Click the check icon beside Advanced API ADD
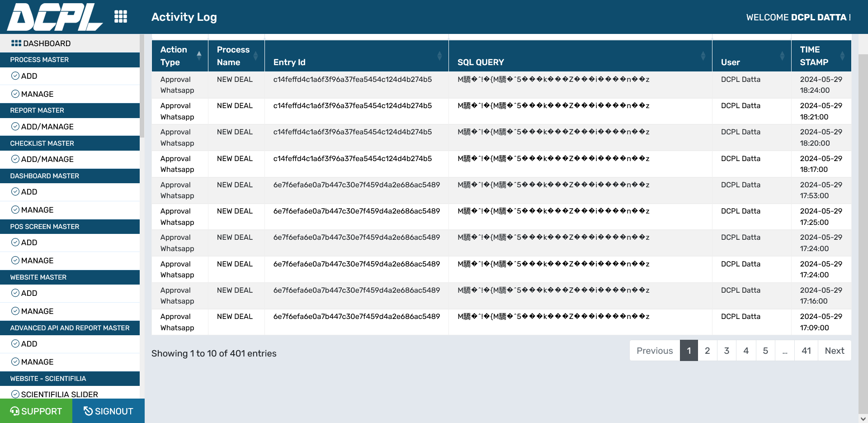 [x=15, y=344]
